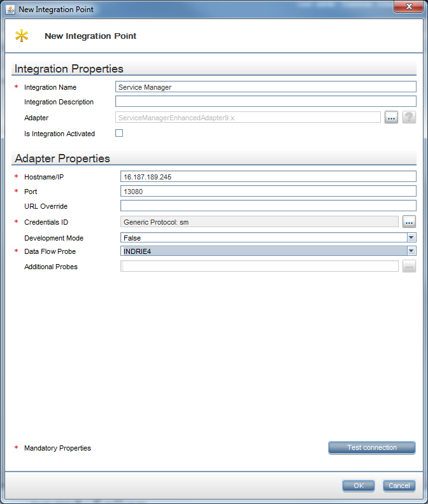Click the Port label
428x504 pixels.
point(31,192)
